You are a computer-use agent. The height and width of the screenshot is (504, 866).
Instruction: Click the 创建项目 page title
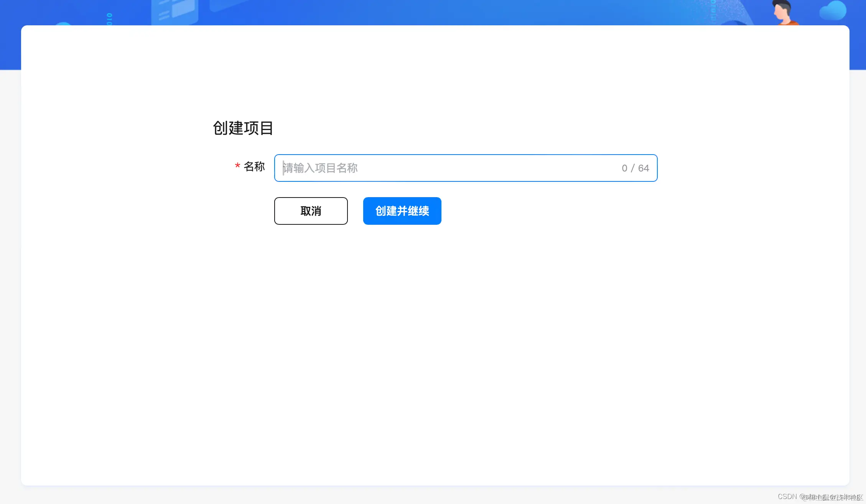click(243, 128)
